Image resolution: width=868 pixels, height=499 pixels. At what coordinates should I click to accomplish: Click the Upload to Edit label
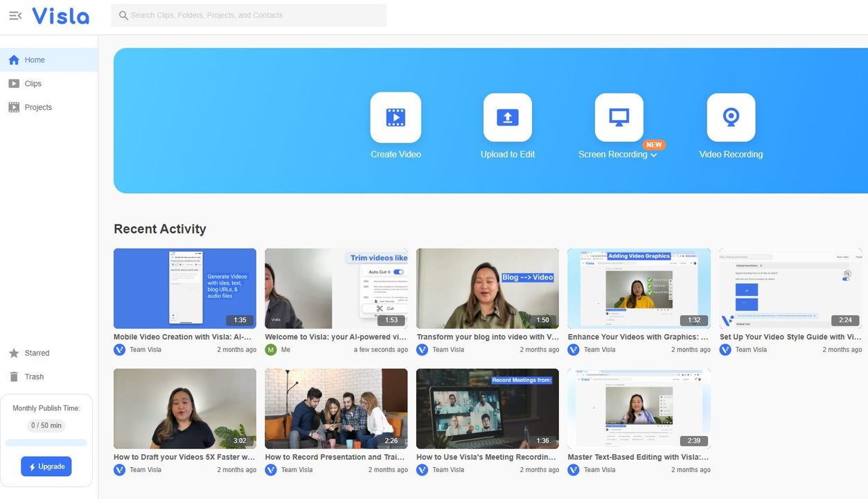point(508,155)
